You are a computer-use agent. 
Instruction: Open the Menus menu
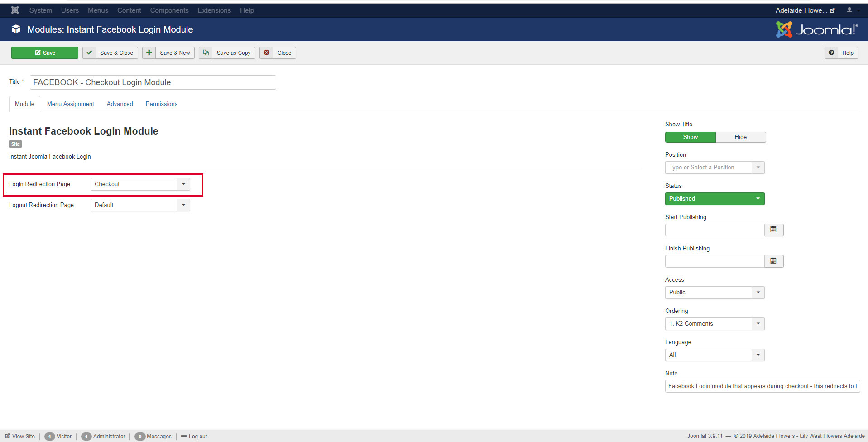[x=98, y=10]
